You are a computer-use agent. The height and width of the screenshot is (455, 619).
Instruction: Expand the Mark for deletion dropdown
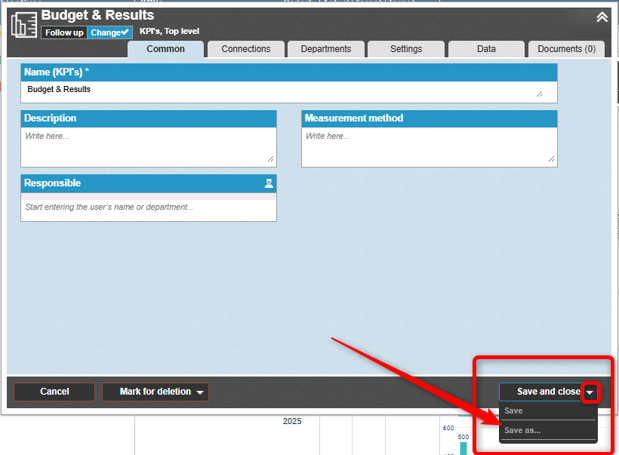(201, 392)
